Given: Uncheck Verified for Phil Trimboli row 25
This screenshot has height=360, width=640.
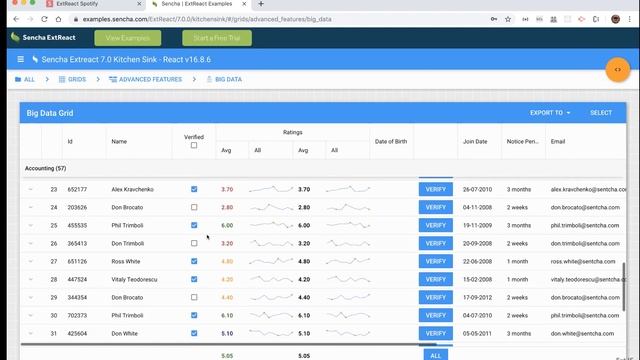Looking at the screenshot, I should 194,225.
